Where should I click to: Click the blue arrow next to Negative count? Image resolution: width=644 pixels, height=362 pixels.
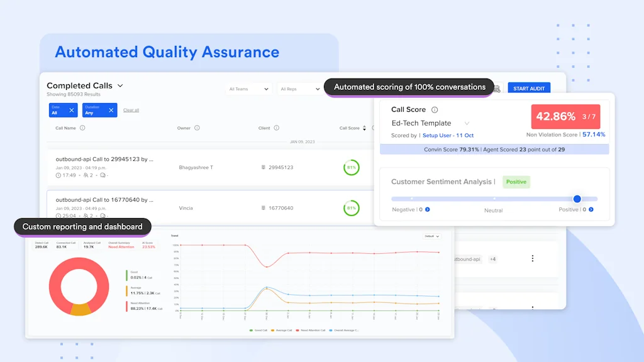point(428,209)
